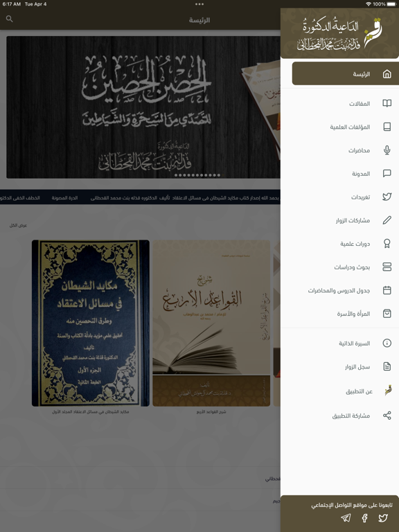Open the book icon for المقالات

[387, 103]
